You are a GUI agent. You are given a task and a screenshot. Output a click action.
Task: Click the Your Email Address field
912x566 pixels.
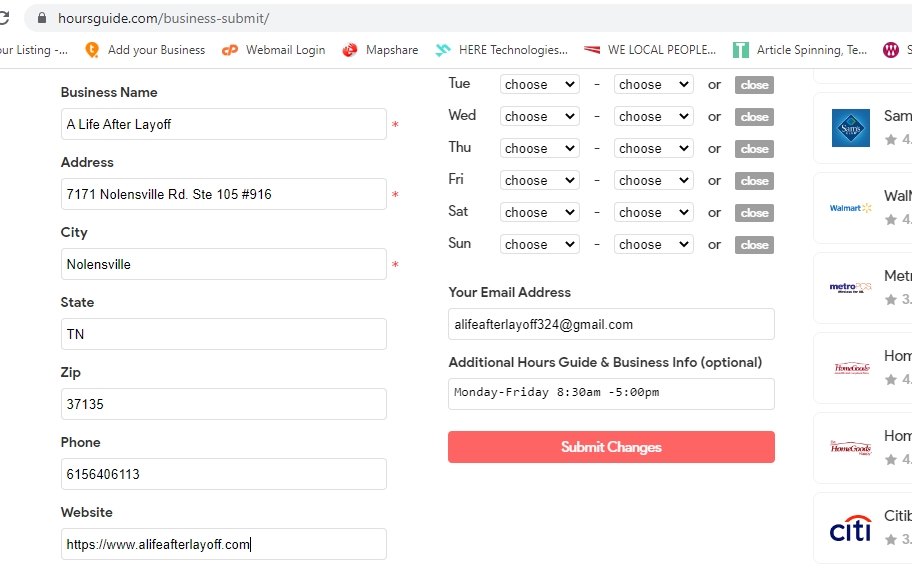611,324
